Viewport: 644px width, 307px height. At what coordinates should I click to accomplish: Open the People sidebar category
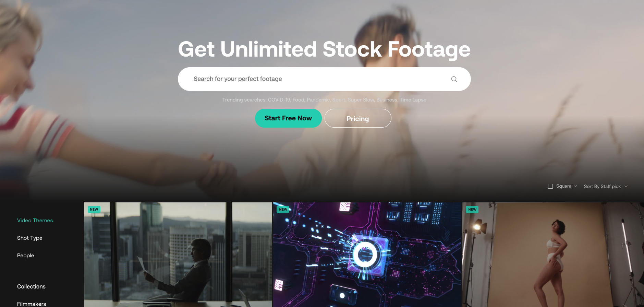tap(26, 256)
